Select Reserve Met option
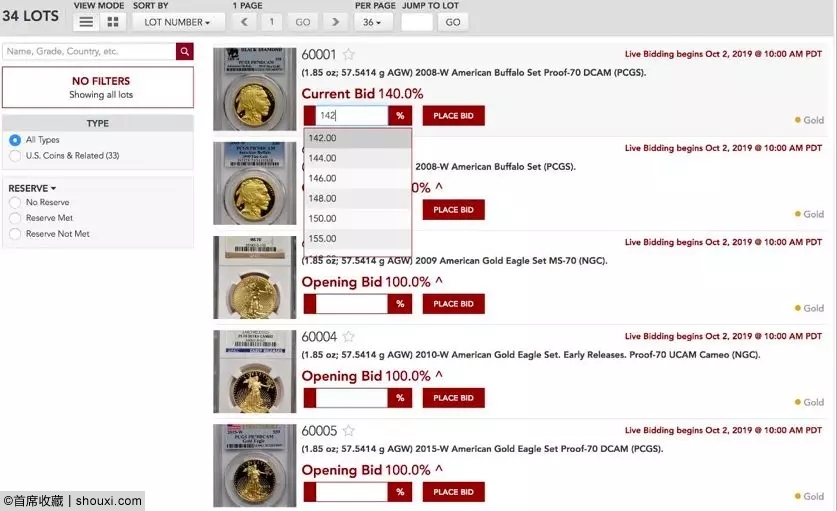The width and height of the screenshot is (837, 511). 15,218
